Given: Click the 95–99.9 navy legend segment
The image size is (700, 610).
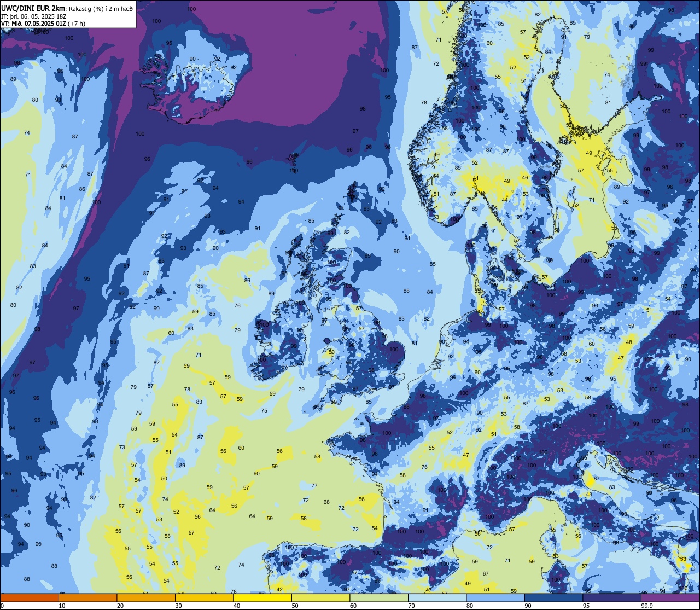Looking at the screenshot, I should point(612,597).
